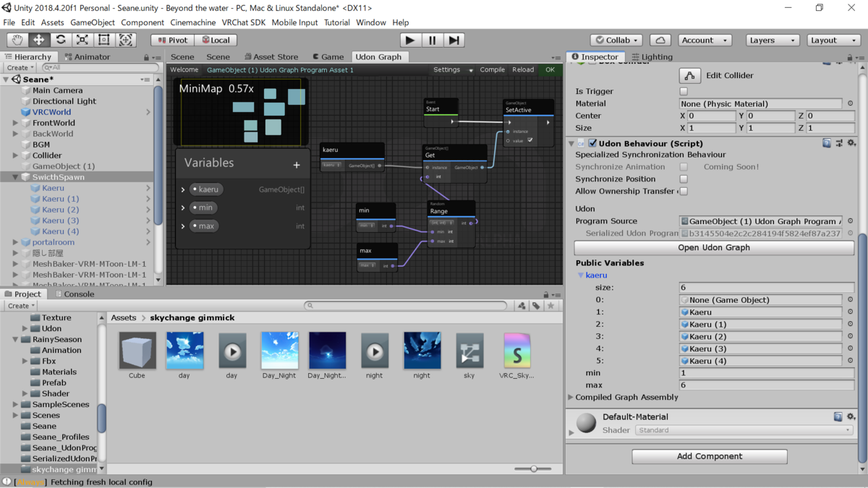Switch to the Asset Store tab
868x488 pixels.
coord(271,56)
